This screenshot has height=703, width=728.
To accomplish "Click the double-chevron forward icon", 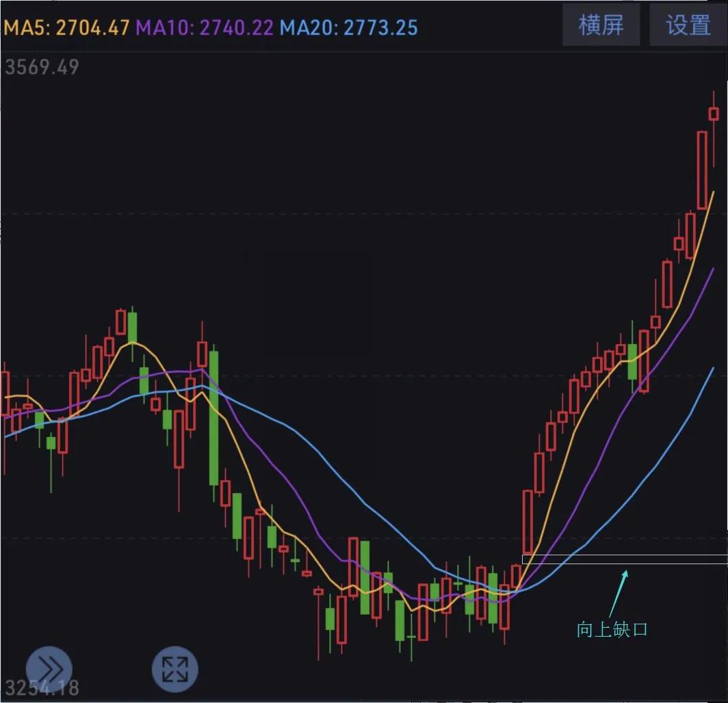I will 49,667.
